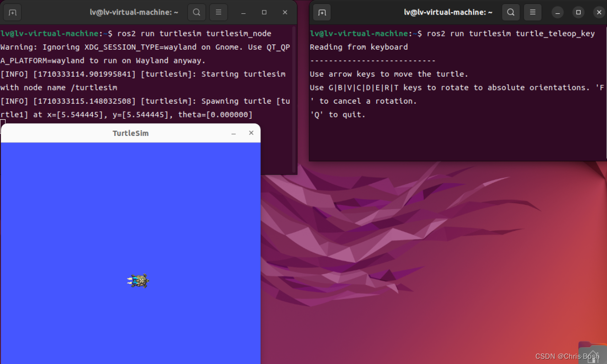Viewport: 607px width, 364px height.
Task: Click 'ros2 run turtlesim turtle_teleop_key' command text
Action: (510, 34)
